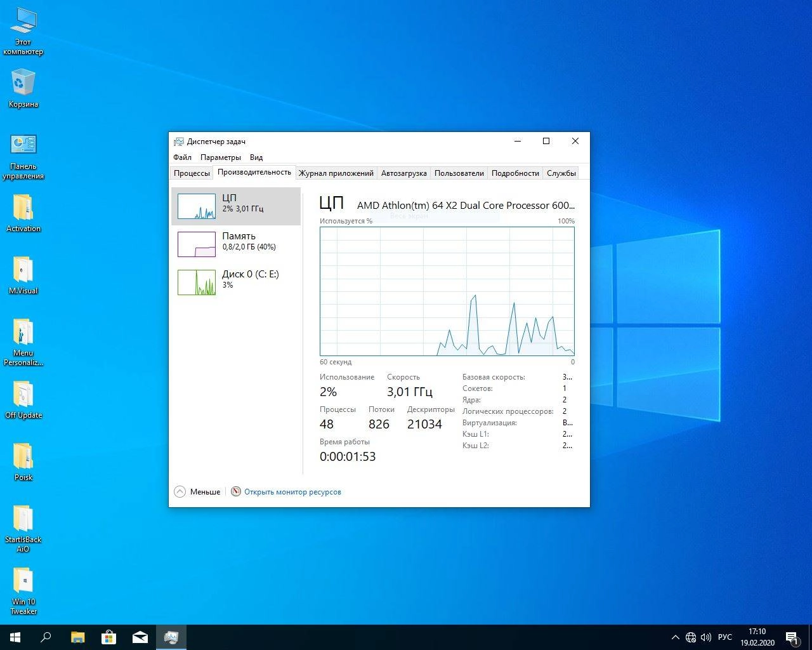The height and width of the screenshot is (650, 812).
Task: Switch to the Пользователи tab
Action: click(x=459, y=173)
